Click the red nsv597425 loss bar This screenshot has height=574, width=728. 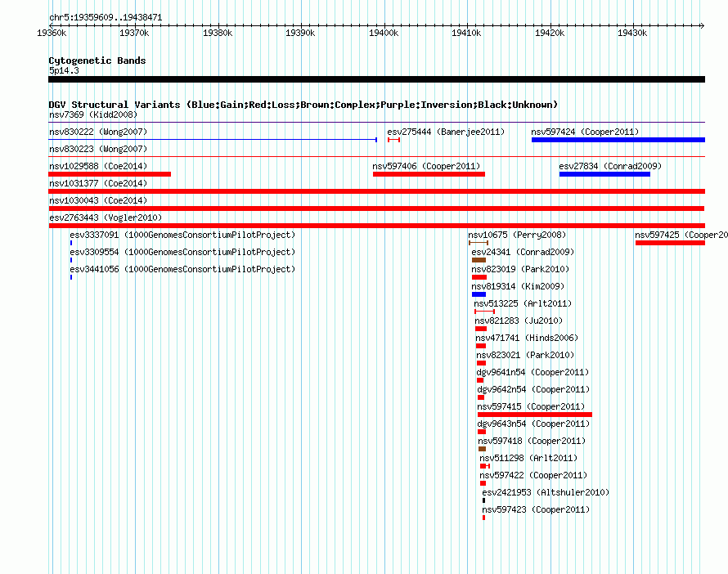[x=670, y=243]
